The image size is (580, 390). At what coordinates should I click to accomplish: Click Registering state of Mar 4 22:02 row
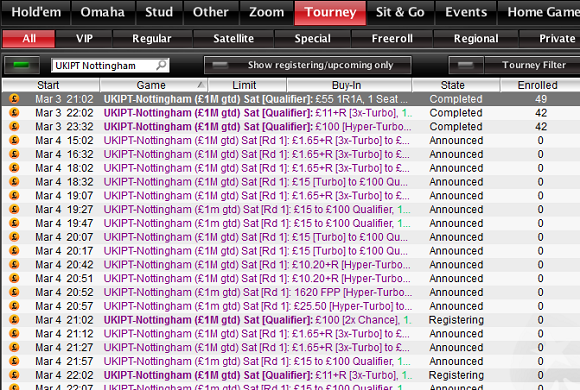pos(456,375)
